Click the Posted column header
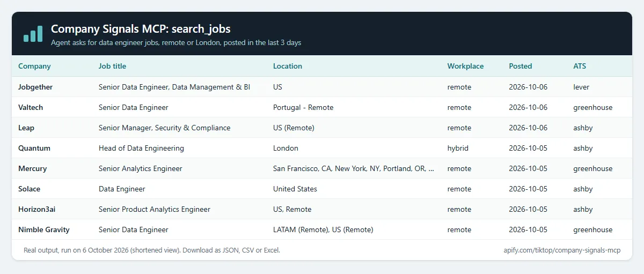644x274 pixels. pos(521,66)
